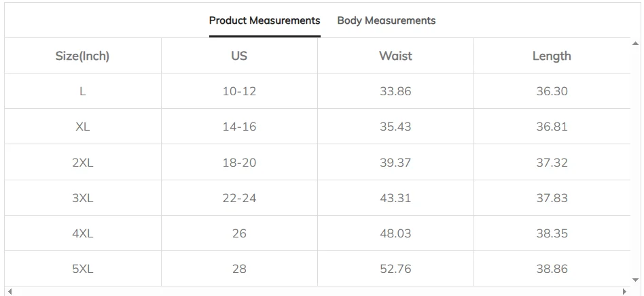Click the vertical scrollbar track
Screen dimensions: 644x296
coord(635,163)
